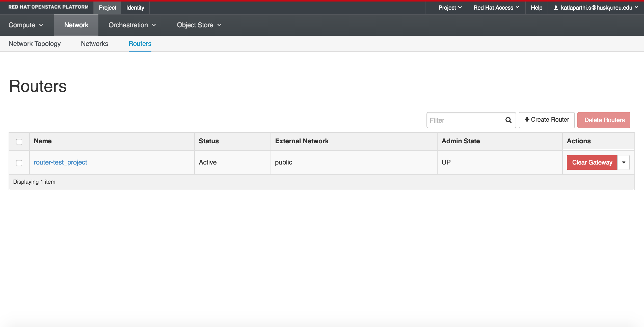
Task: Open the Networks tab
Action: pos(95,44)
